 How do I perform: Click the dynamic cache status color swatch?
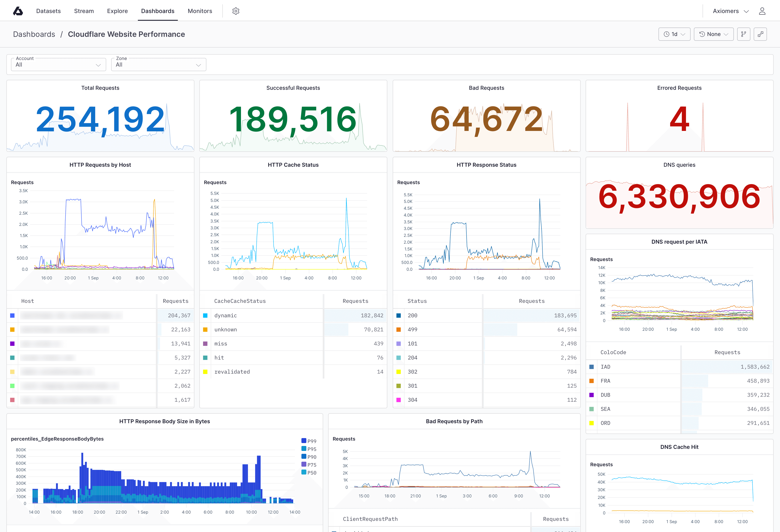click(x=205, y=315)
